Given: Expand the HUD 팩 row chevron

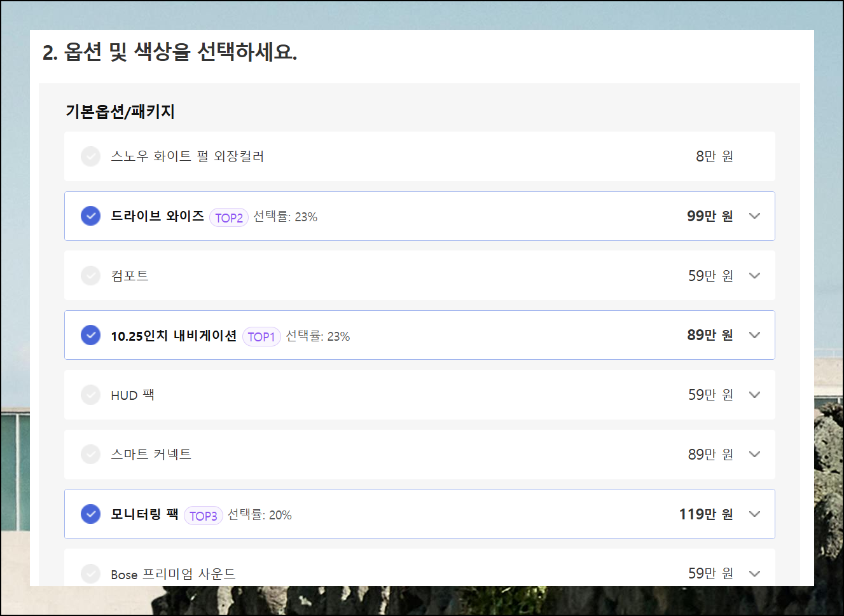Looking at the screenshot, I should coord(755,395).
